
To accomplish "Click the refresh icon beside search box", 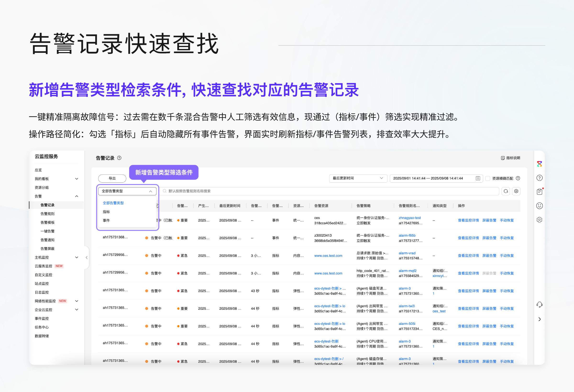I will pyautogui.click(x=506, y=191).
